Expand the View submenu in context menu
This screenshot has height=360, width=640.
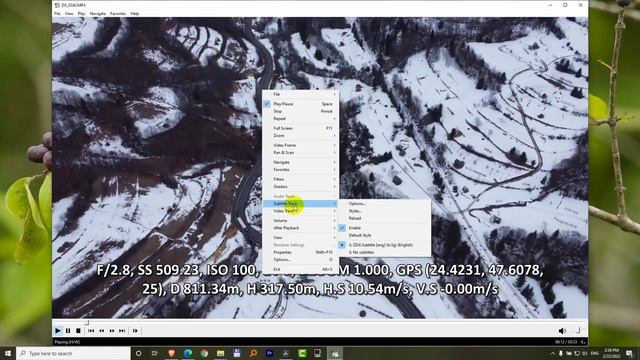pos(300,238)
